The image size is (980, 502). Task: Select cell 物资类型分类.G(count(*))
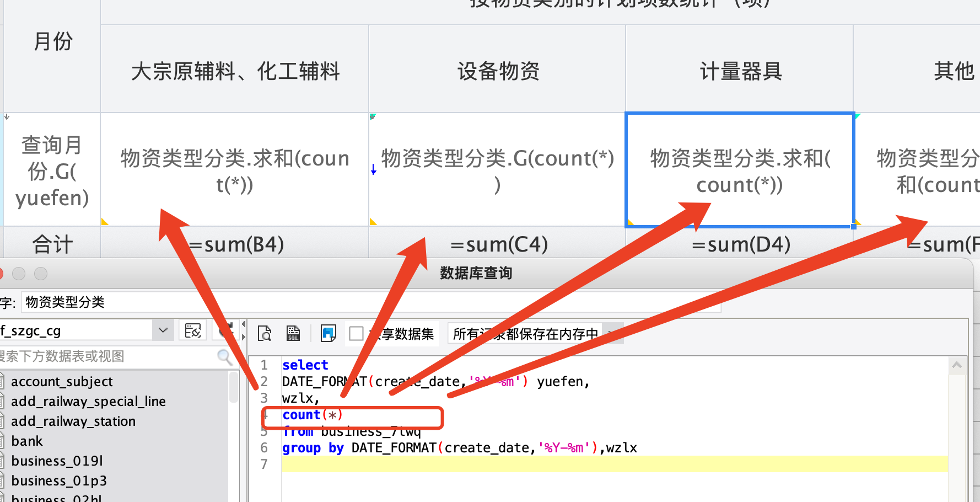(497, 170)
